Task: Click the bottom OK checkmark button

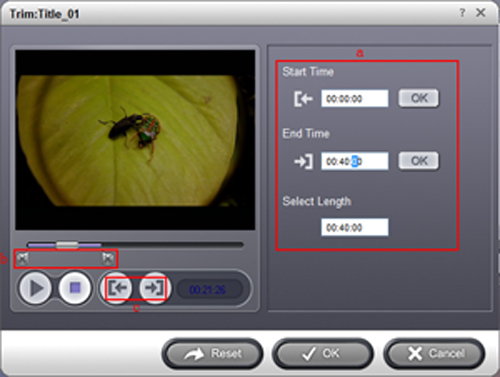Action: tap(322, 354)
